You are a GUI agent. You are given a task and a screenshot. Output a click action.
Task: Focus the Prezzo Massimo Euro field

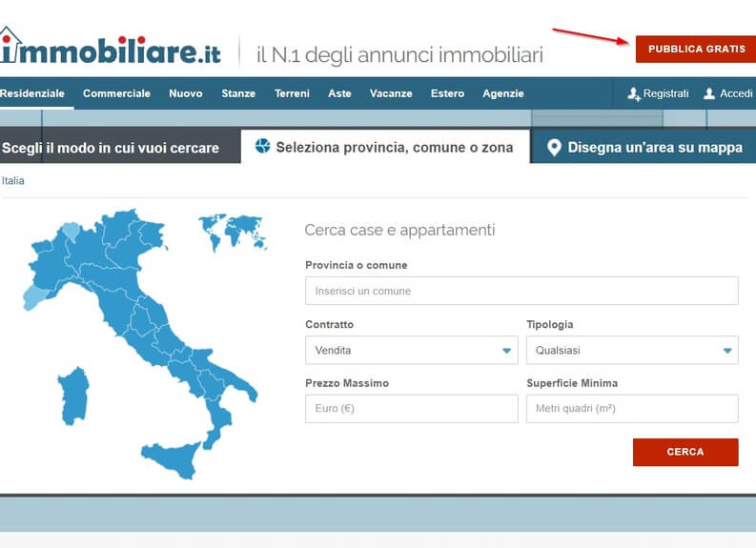[411, 409]
